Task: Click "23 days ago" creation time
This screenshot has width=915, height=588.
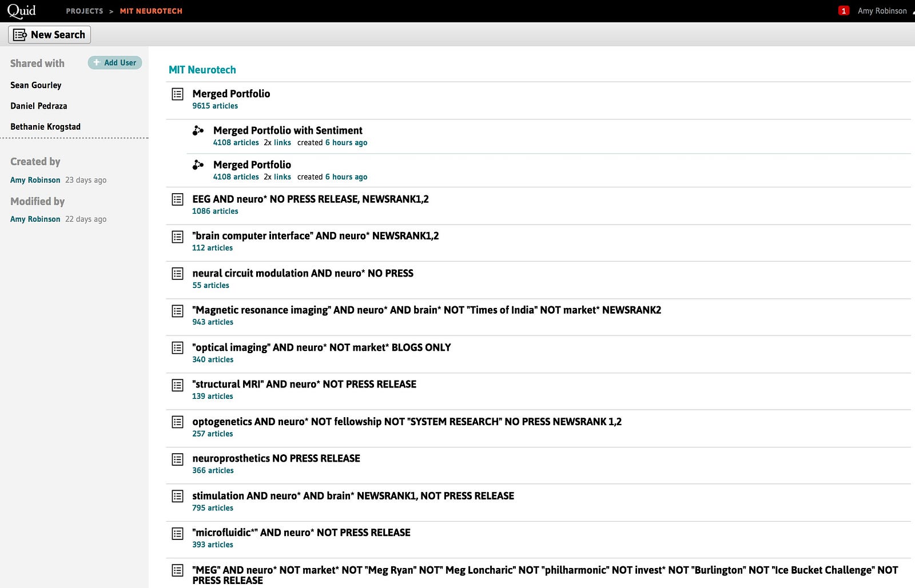Action: tap(86, 180)
